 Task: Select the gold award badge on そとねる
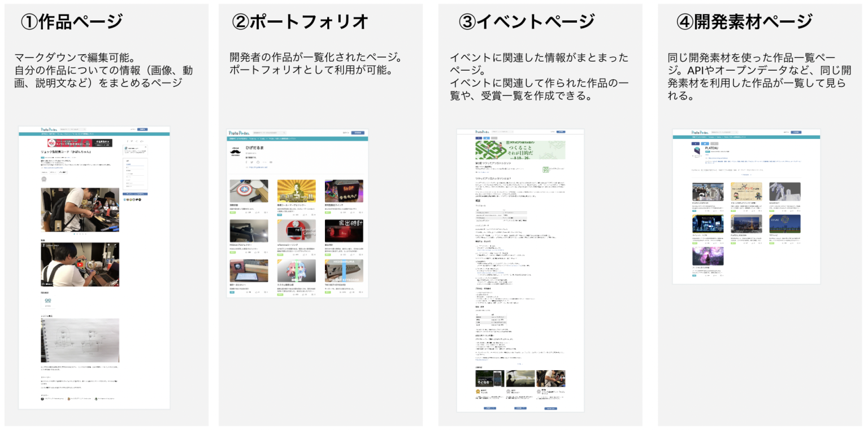pos(478,392)
